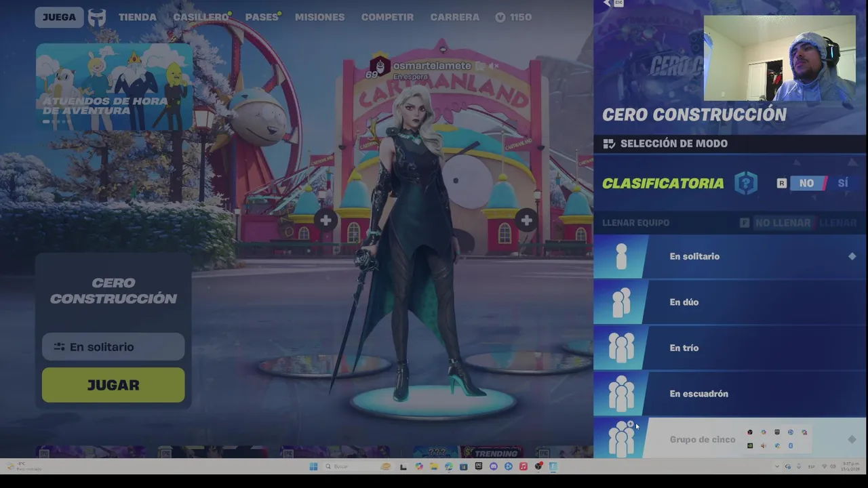Go to the PASES tab
The height and width of the screenshot is (488, 868).
click(262, 17)
